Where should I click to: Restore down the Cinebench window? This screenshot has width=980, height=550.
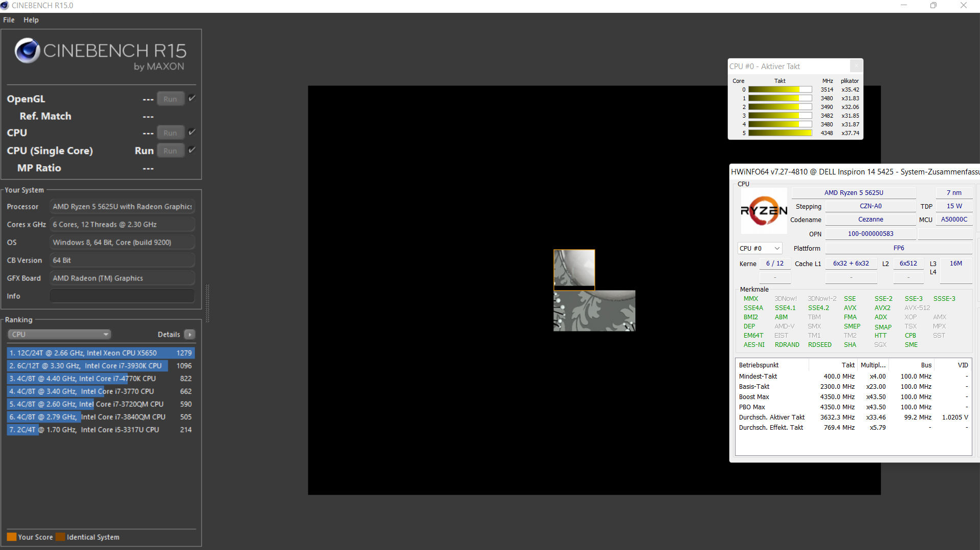[x=933, y=6]
